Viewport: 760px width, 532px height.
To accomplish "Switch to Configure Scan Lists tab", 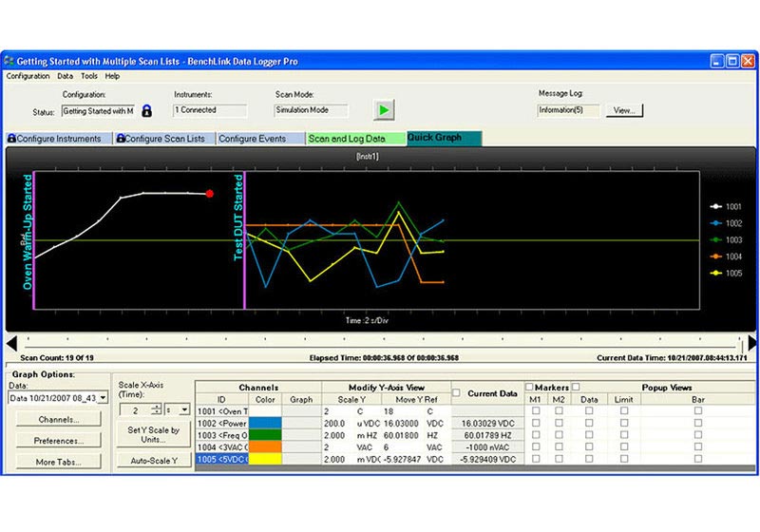I will [164, 139].
